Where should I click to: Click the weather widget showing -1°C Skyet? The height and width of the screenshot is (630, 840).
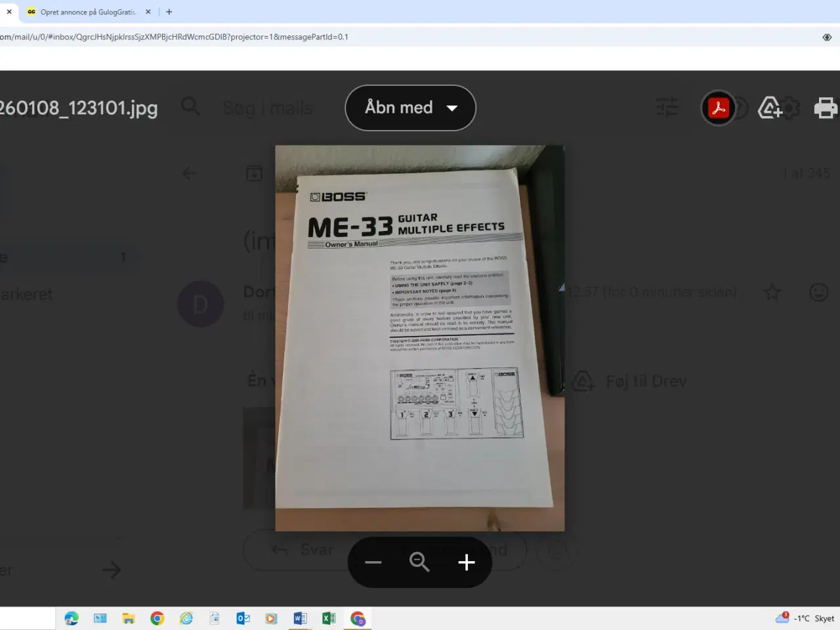coord(805,618)
